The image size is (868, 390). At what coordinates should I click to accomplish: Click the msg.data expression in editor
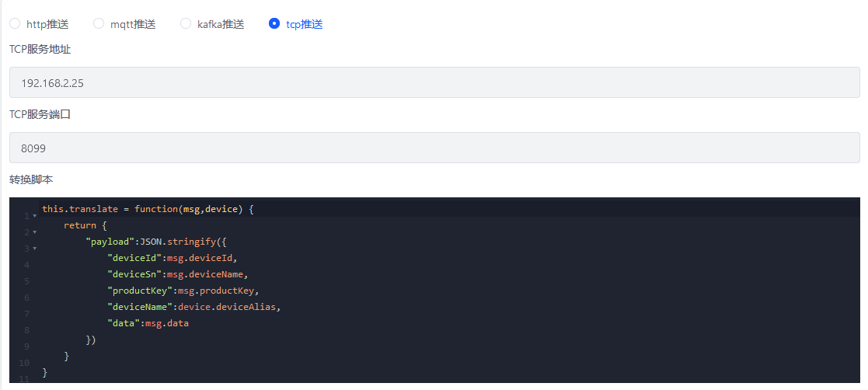pyautogui.click(x=166, y=323)
